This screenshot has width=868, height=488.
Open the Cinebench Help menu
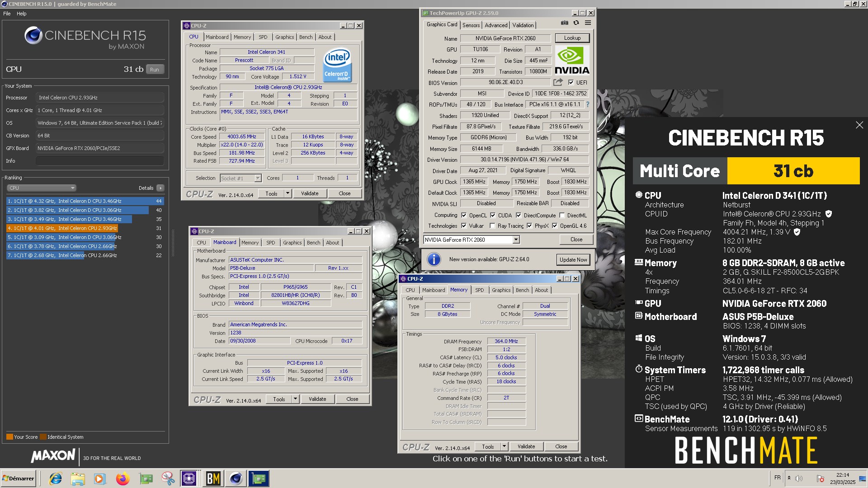[22, 14]
